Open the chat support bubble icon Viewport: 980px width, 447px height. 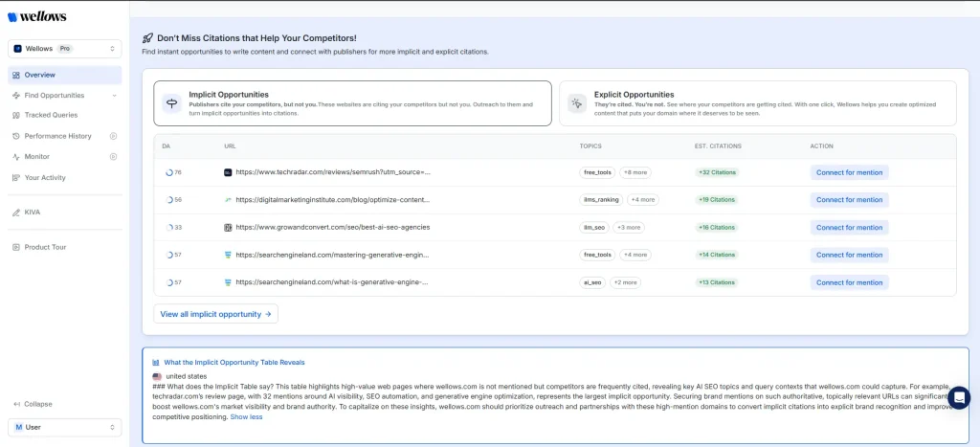click(x=958, y=398)
